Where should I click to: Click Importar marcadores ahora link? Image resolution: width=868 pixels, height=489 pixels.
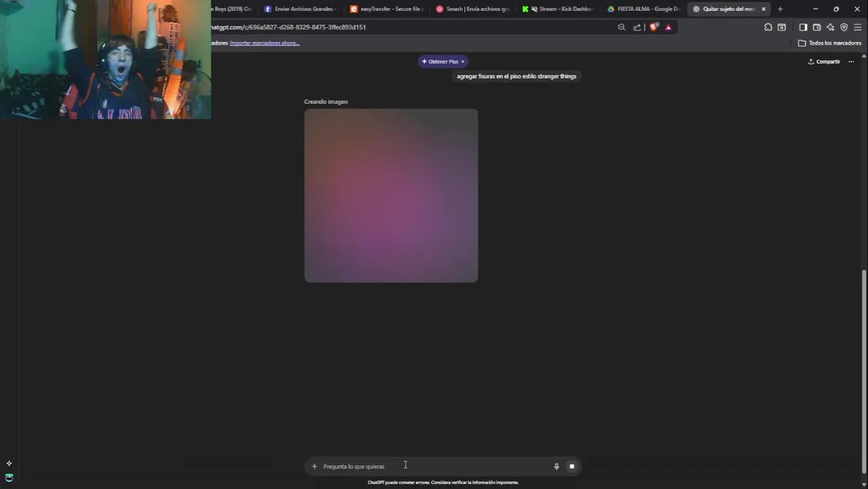click(x=264, y=43)
